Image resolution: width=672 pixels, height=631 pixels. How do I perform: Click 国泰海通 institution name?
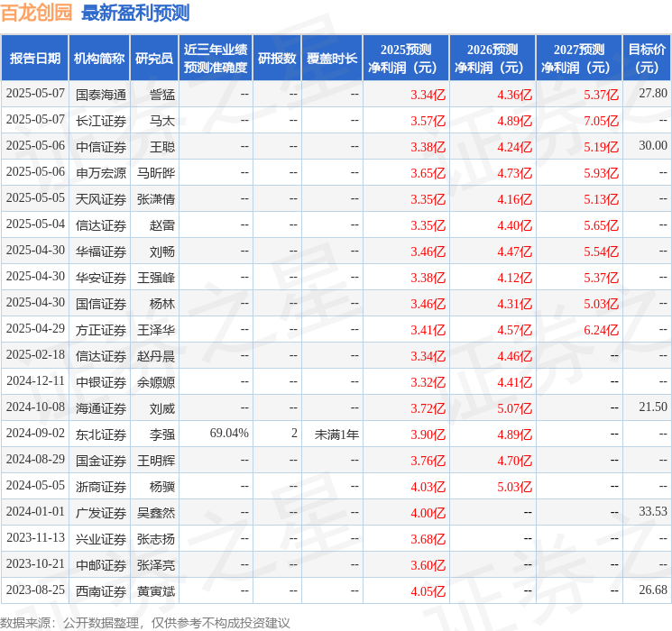[101, 95]
